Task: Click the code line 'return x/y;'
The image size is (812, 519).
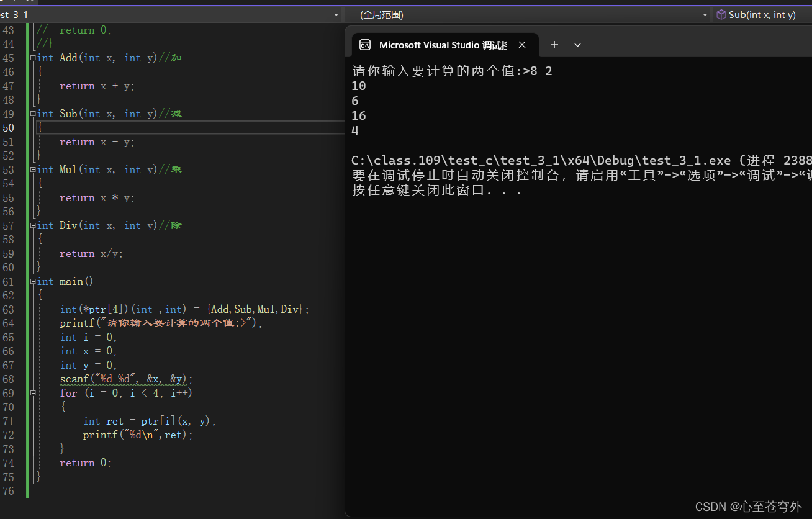Action: click(x=91, y=253)
